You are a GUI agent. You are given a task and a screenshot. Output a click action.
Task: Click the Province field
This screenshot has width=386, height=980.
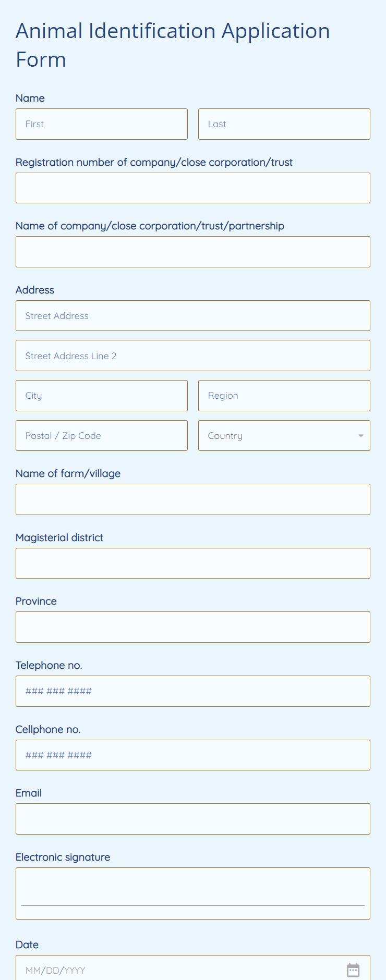coord(192,627)
